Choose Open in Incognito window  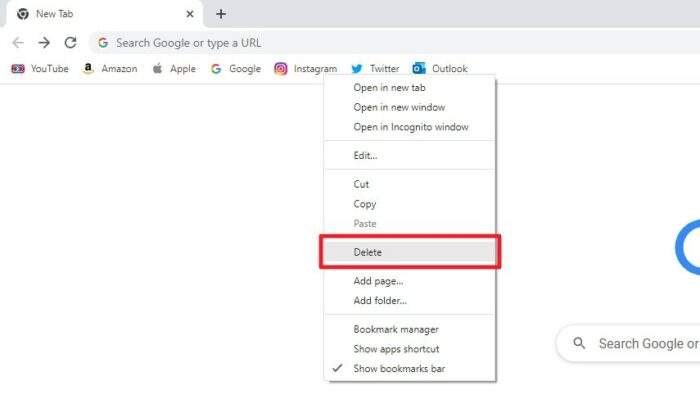410,127
